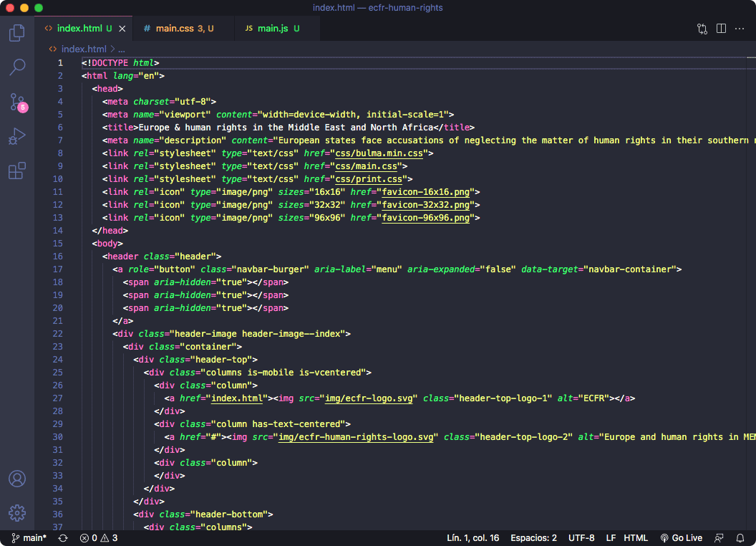Open the HTML language mode picker
Viewport: 756px width, 546px height.
point(635,538)
